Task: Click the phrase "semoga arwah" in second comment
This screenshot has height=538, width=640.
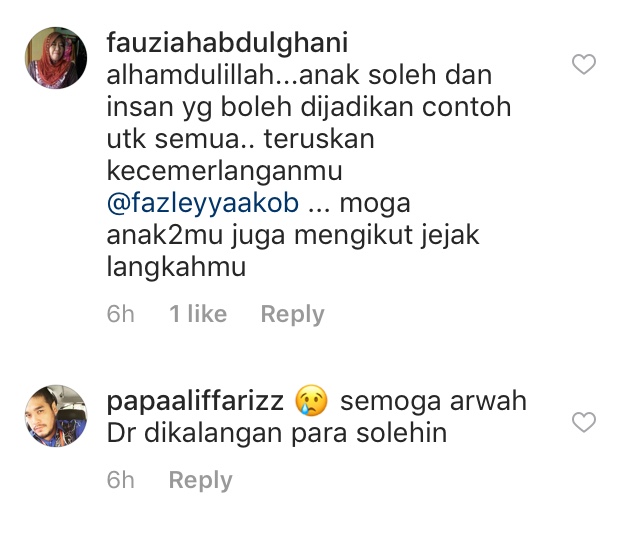Action: (x=433, y=401)
